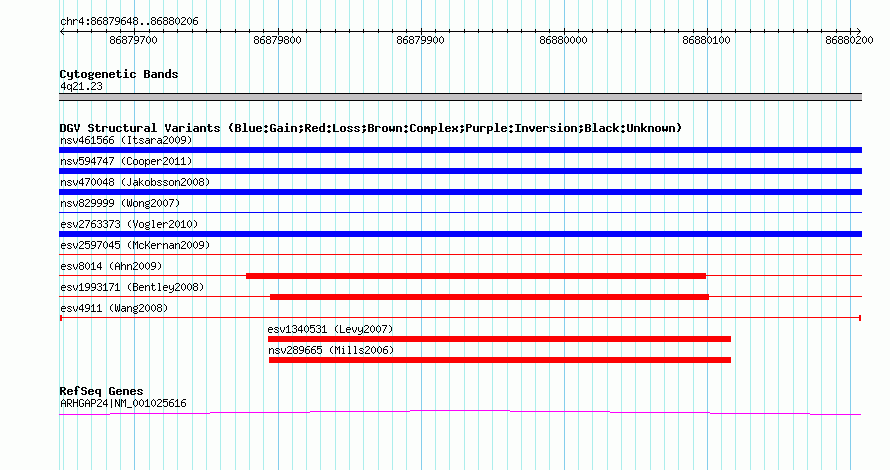This screenshot has width=890, height=470.
Task: Click ruler coordinate 86879800
Action: [x=278, y=40]
